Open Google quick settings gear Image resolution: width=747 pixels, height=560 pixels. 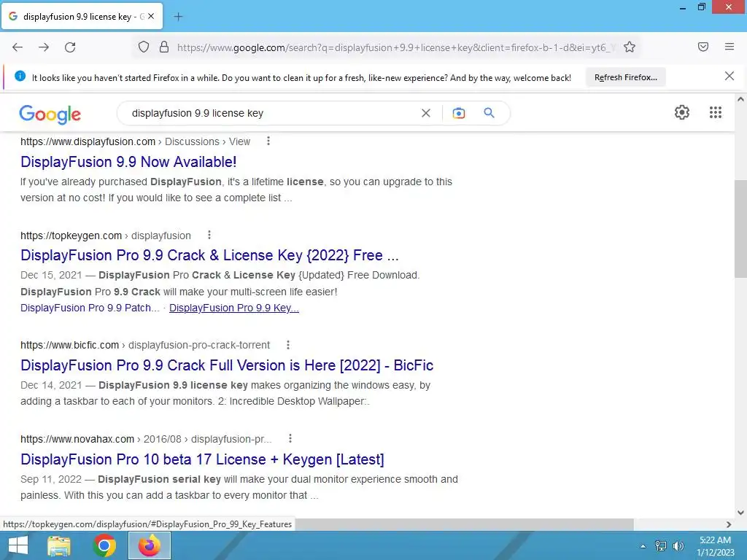(x=682, y=112)
